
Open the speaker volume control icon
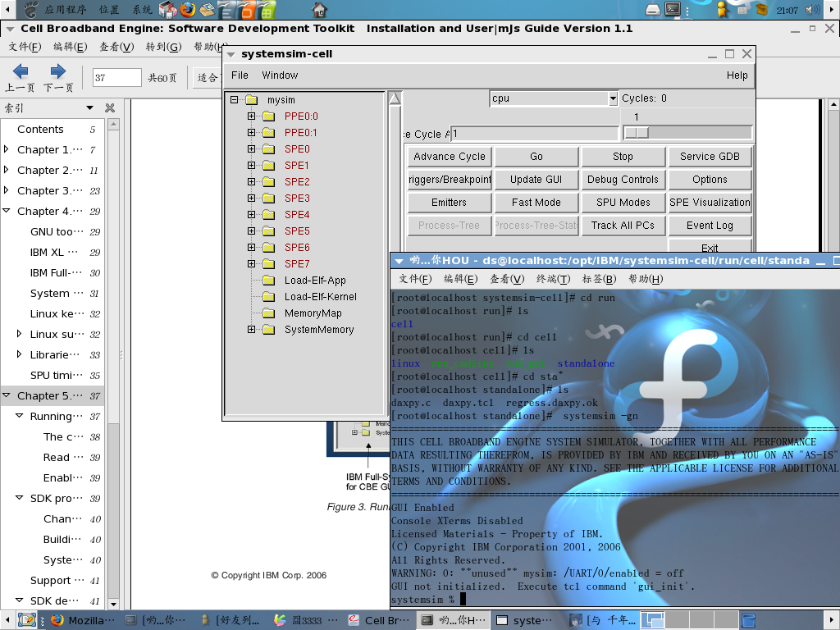coord(812,10)
